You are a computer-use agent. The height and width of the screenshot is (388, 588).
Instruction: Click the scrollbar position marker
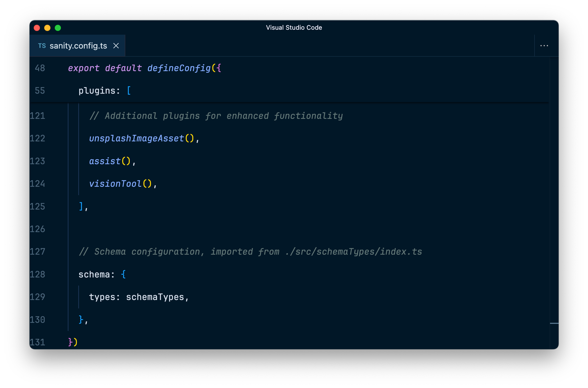[x=554, y=323]
